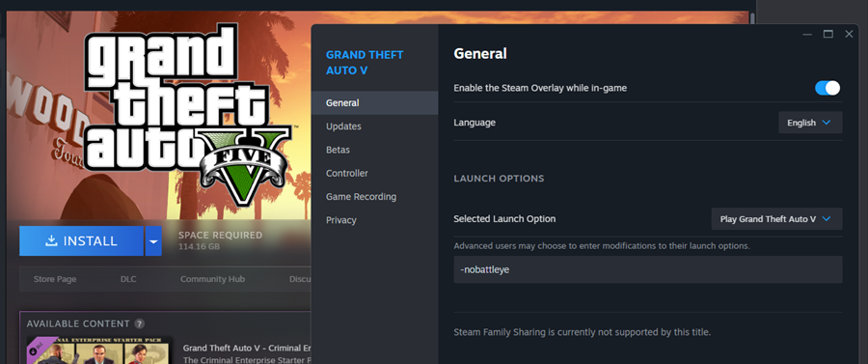Viewport: 868px width, 364px height.
Task: Click the Steam Family Sharing notice text
Action: tap(582, 332)
